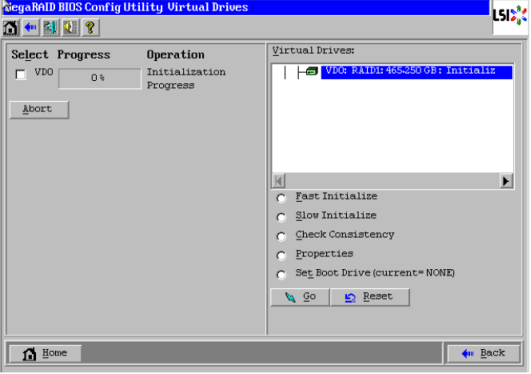Click the Back button at bottom
Image resolution: width=531 pixels, height=374 pixels.
[484, 353]
